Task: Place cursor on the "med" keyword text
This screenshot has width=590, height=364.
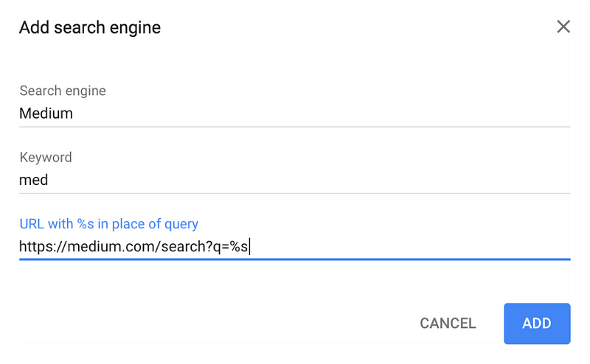Action: (x=33, y=180)
